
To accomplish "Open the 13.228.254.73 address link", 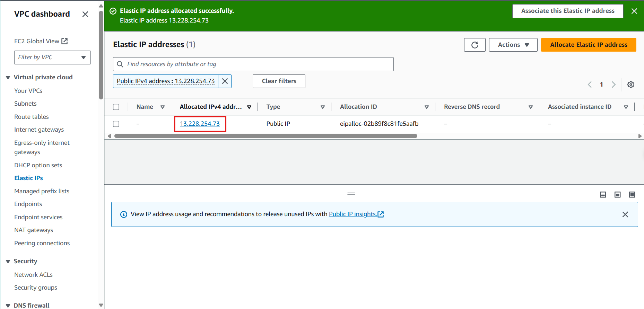I will tap(200, 124).
